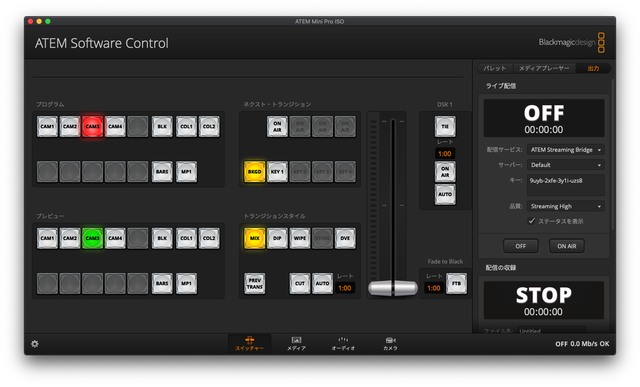Click Fade to Black rate 1:00 field
640x387 pixels.
[433, 288]
